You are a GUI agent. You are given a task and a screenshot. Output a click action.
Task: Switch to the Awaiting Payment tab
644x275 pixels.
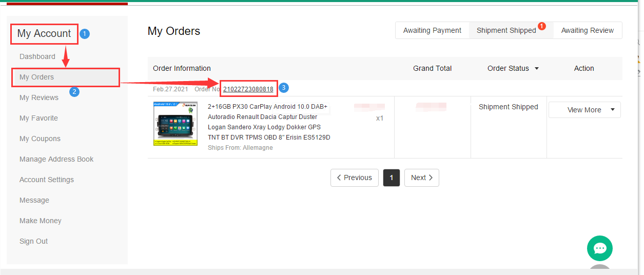point(432,30)
